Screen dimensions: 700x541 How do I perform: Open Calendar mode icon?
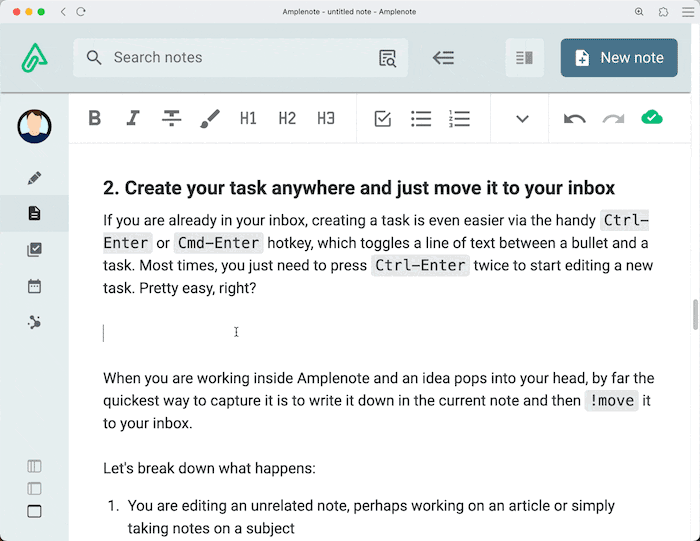(x=34, y=286)
